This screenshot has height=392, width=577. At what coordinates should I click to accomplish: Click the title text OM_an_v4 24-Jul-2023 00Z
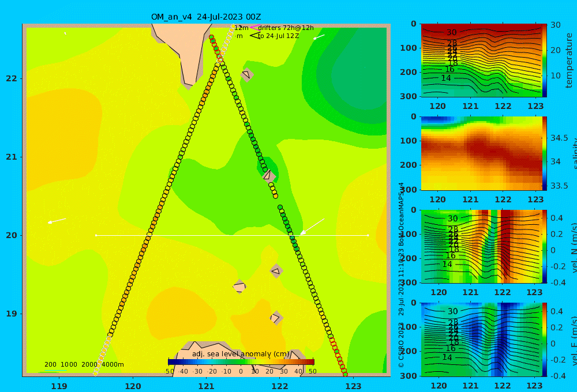coord(206,17)
